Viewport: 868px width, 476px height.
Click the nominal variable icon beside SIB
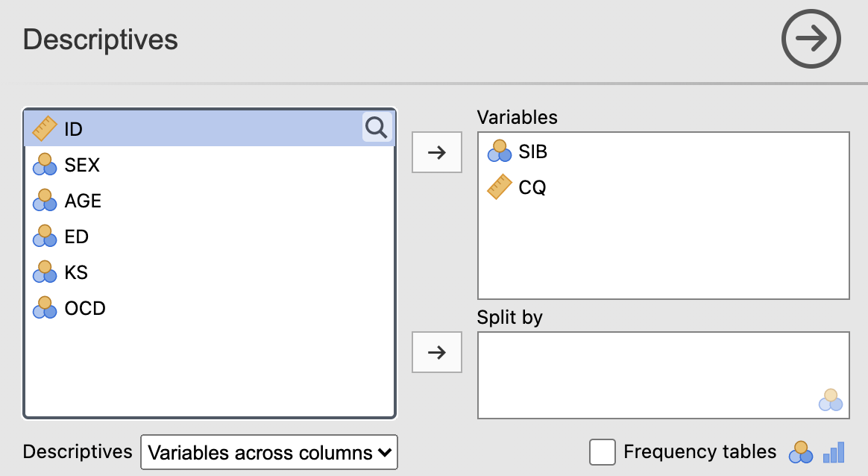(x=498, y=151)
